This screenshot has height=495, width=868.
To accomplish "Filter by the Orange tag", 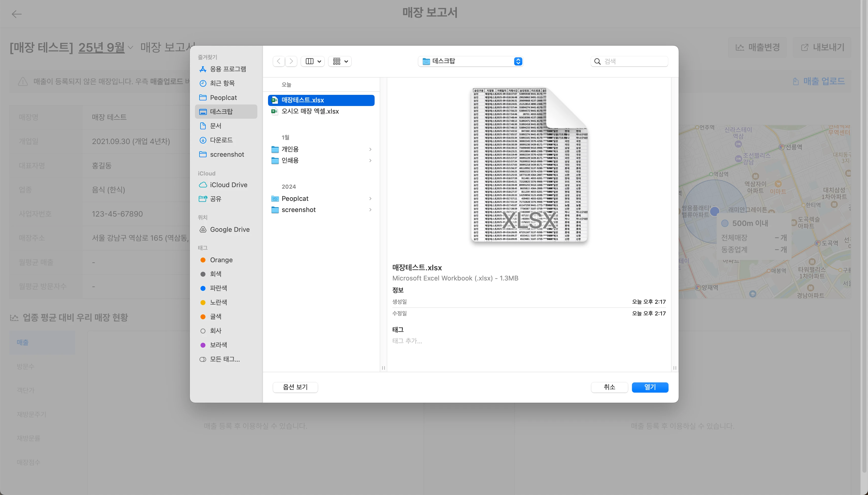I will click(221, 260).
